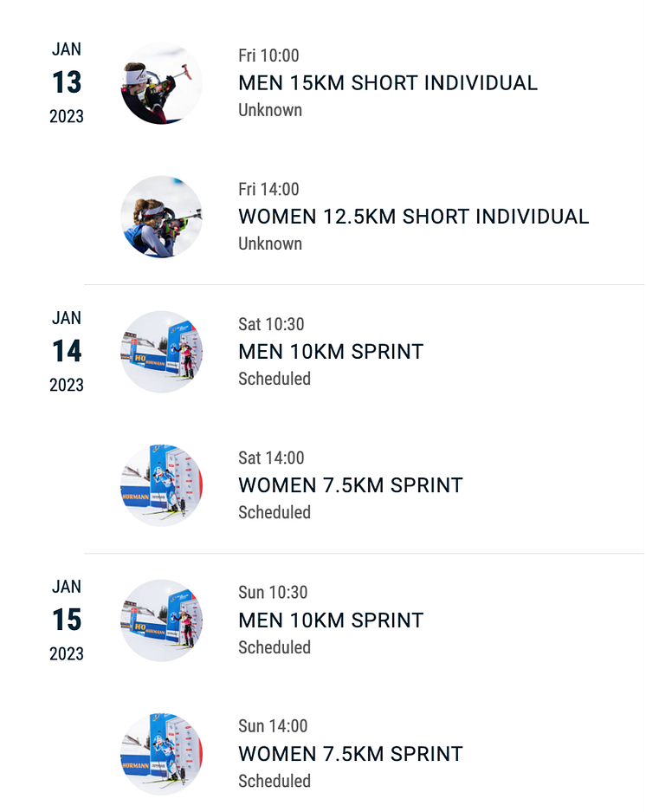Select the Jan 15 2023 date label

[x=67, y=620]
